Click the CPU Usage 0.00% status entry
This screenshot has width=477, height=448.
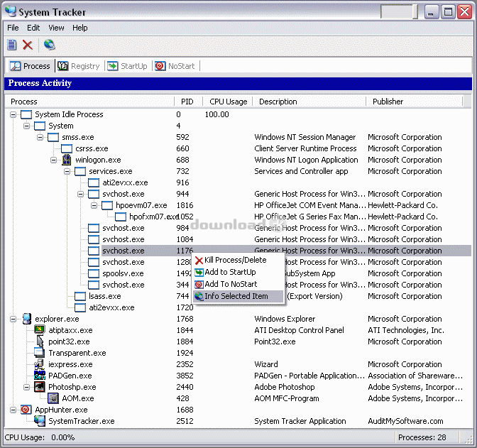[x=40, y=437]
